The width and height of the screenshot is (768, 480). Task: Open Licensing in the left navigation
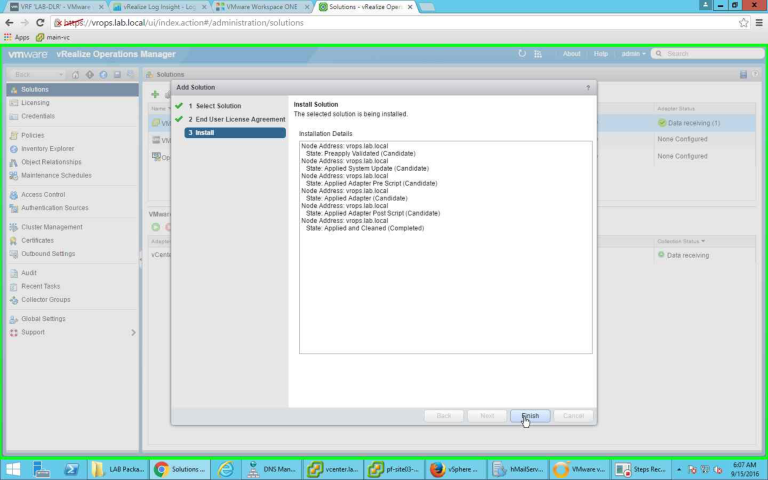pyautogui.click(x=35, y=103)
